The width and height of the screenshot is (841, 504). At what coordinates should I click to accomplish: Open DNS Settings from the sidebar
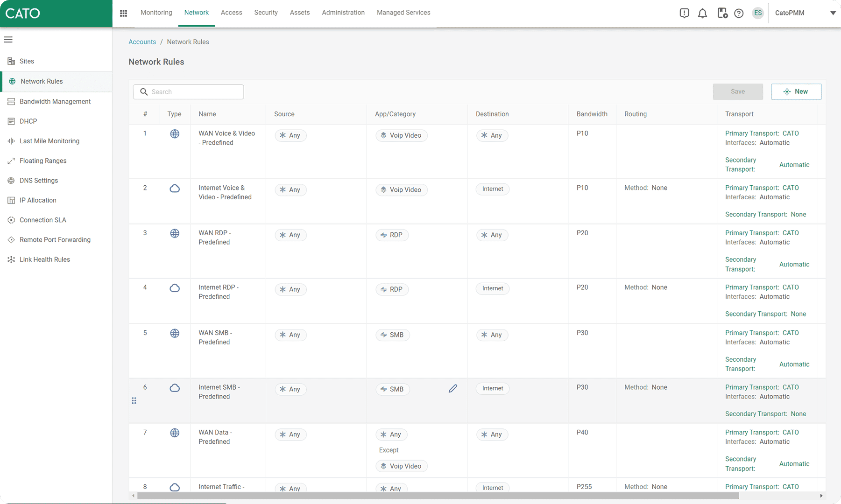(x=39, y=181)
